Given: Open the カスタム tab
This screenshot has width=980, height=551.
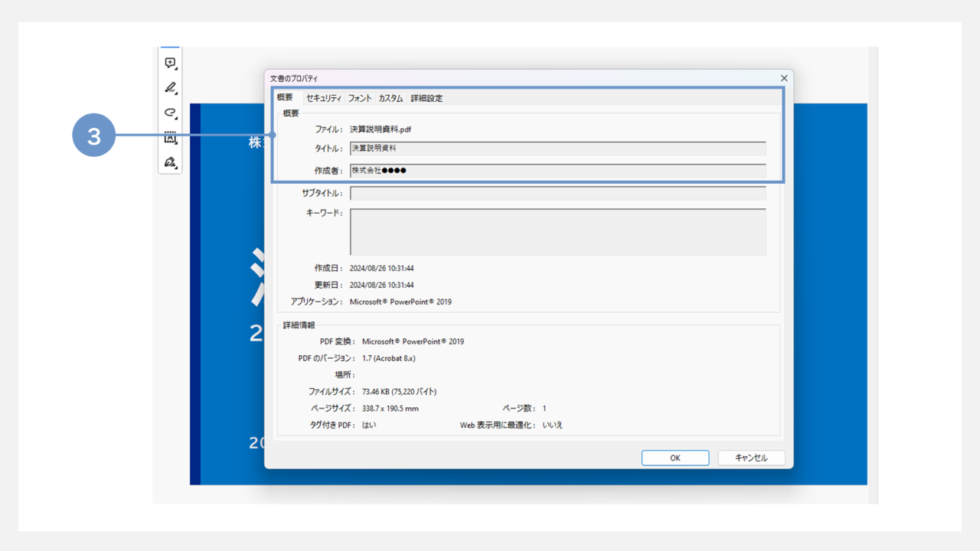Looking at the screenshot, I should point(390,98).
